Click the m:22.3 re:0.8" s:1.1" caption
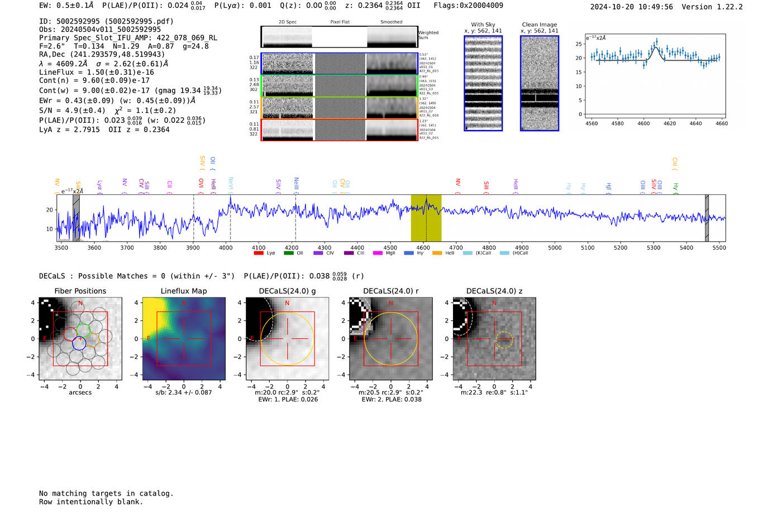The width and height of the screenshot is (782, 532). [x=494, y=392]
